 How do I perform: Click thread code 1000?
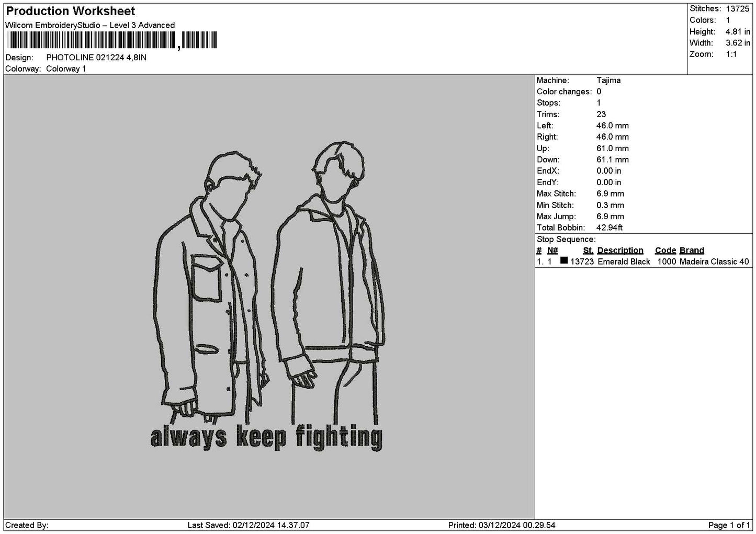click(667, 262)
